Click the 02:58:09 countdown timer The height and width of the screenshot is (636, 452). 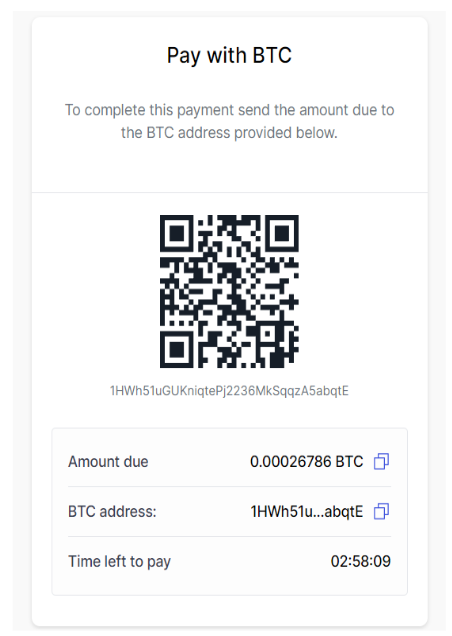(361, 561)
